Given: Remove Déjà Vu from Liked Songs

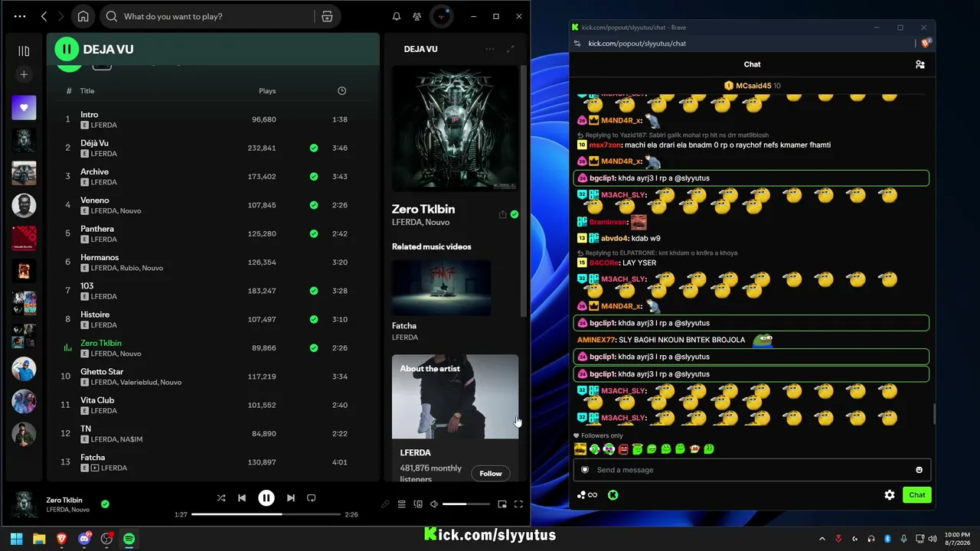Looking at the screenshot, I should (x=314, y=148).
